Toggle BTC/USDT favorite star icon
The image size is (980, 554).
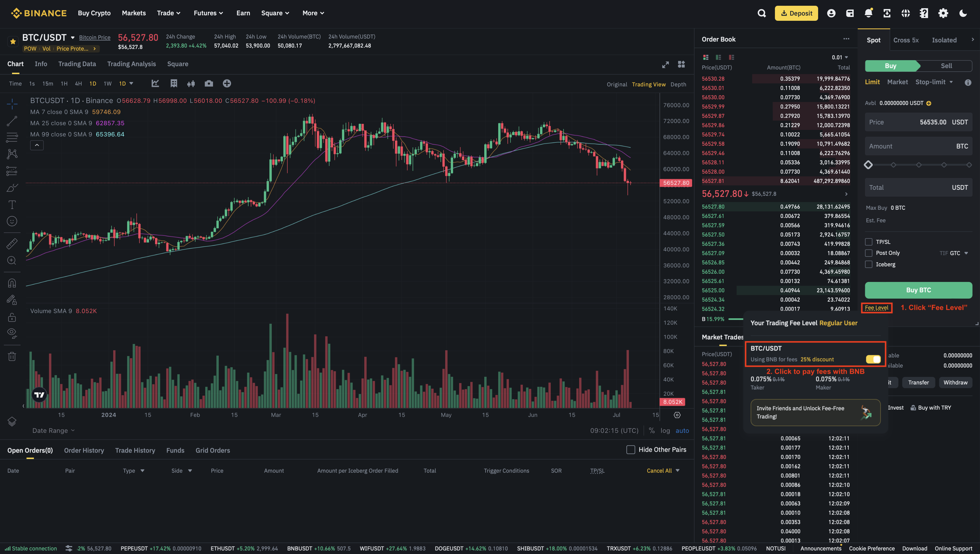pyautogui.click(x=13, y=42)
